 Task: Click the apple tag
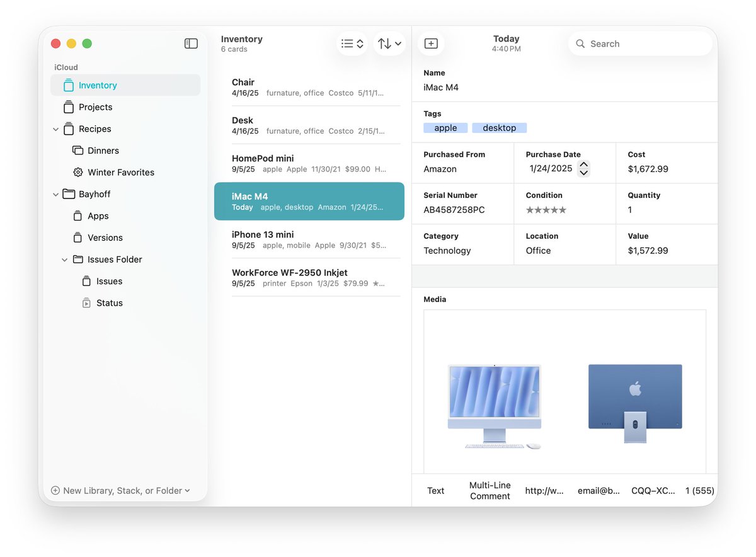pyautogui.click(x=445, y=128)
